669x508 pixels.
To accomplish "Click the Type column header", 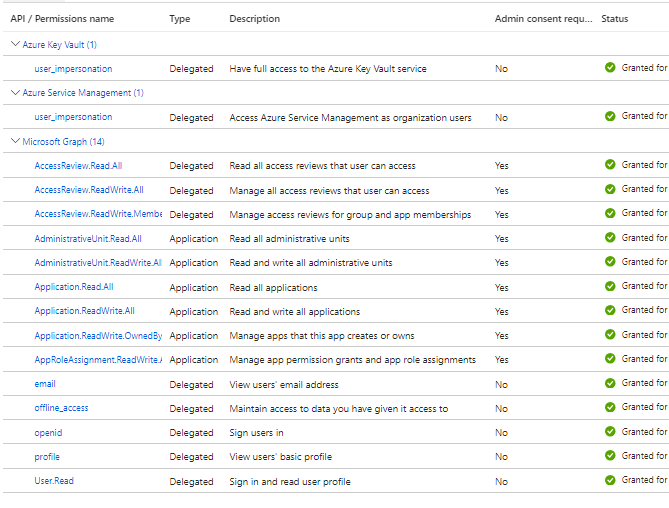I will click(x=180, y=19).
